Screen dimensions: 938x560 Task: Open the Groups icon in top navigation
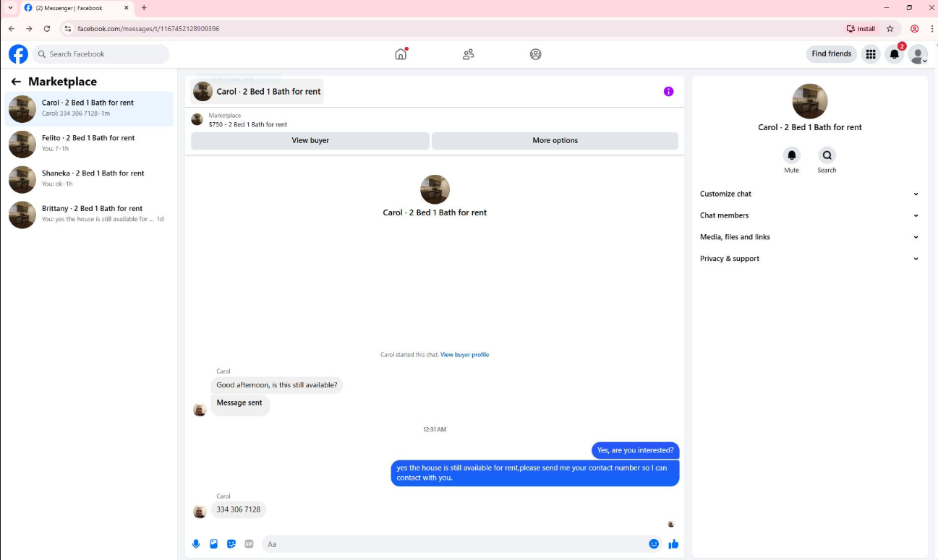535,54
